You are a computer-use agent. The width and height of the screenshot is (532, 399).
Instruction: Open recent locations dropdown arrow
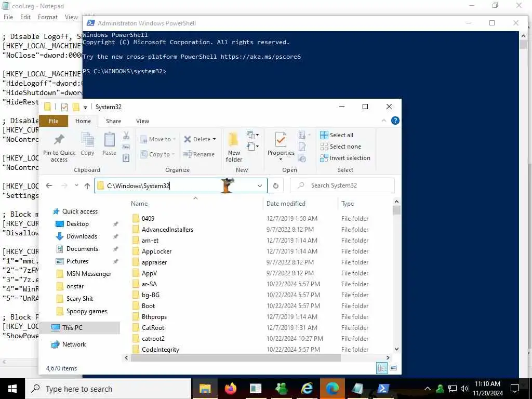point(76,185)
